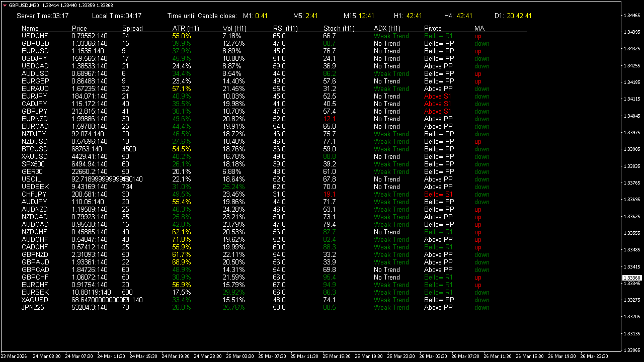Select the 'Weak Trend' ADX indicator for AUDUSD

point(391,73)
